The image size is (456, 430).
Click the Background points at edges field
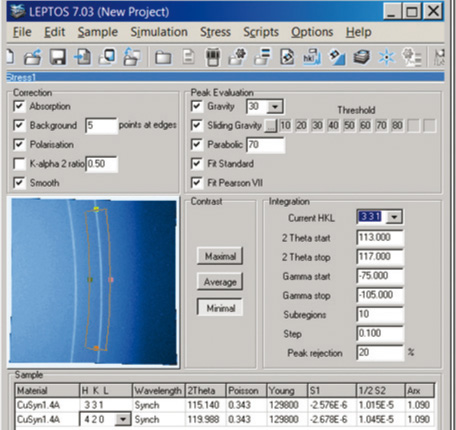click(101, 126)
